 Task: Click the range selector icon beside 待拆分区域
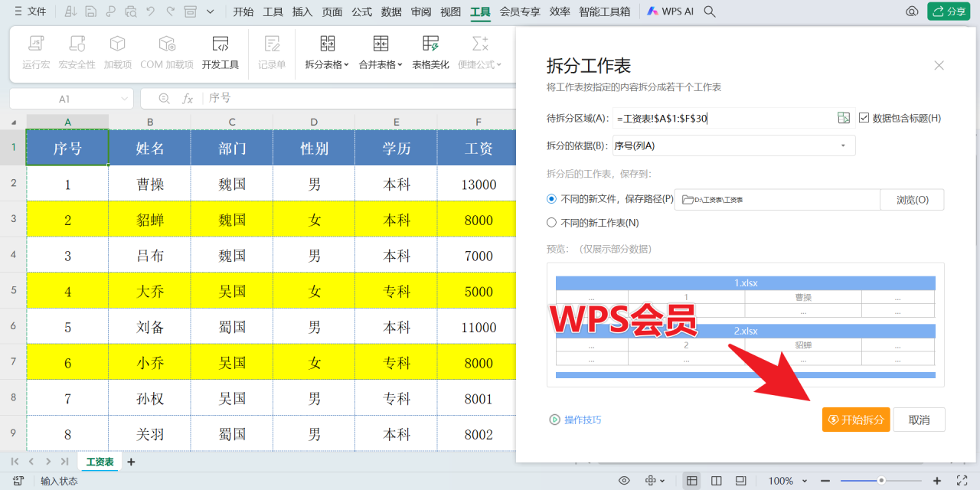(844, 118)
